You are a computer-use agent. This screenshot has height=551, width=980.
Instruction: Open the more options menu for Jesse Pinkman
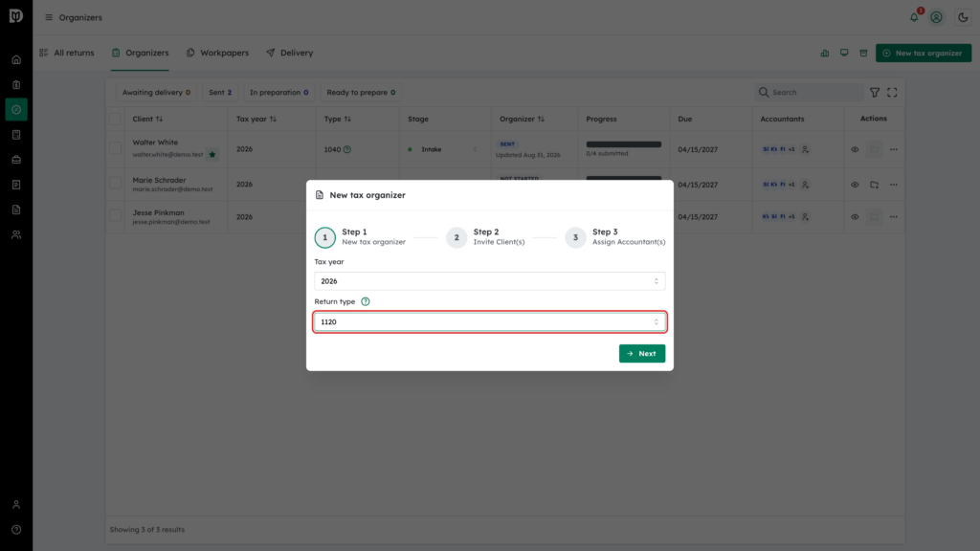(894, 217)
